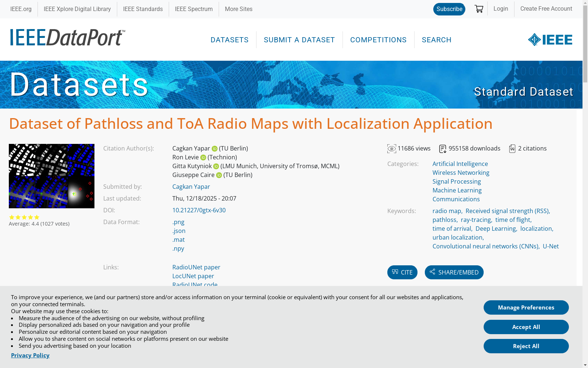Click the SHARE/EMBED button
The image size is (588, 368).
click(x=454, y=272)
